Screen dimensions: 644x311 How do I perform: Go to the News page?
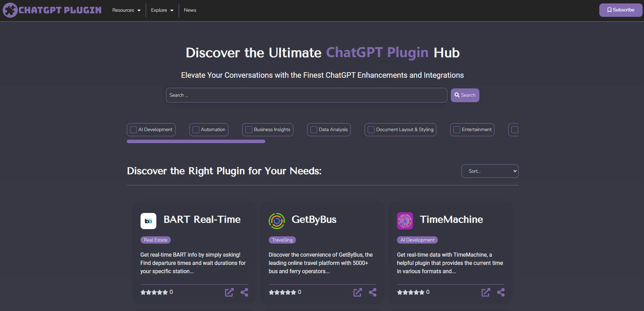tap(190, 10)
